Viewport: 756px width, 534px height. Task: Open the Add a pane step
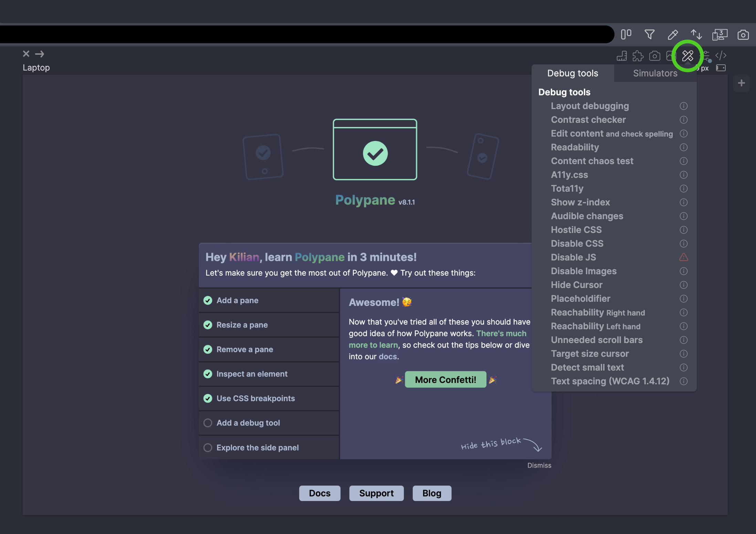pyautogui.click(x=269, y=300)
